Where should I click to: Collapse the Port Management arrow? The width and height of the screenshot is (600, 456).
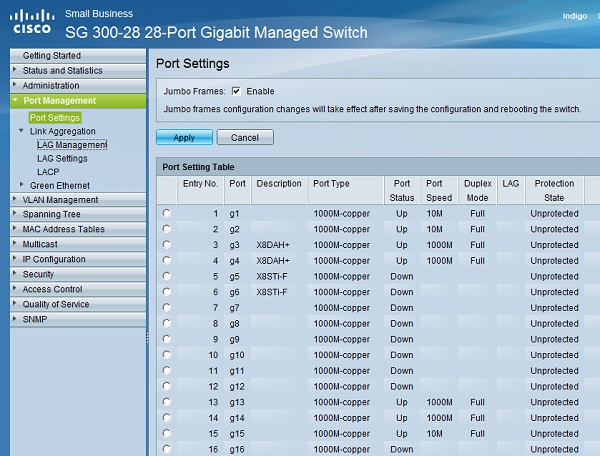pyautogui.click(x=15, y=100)
